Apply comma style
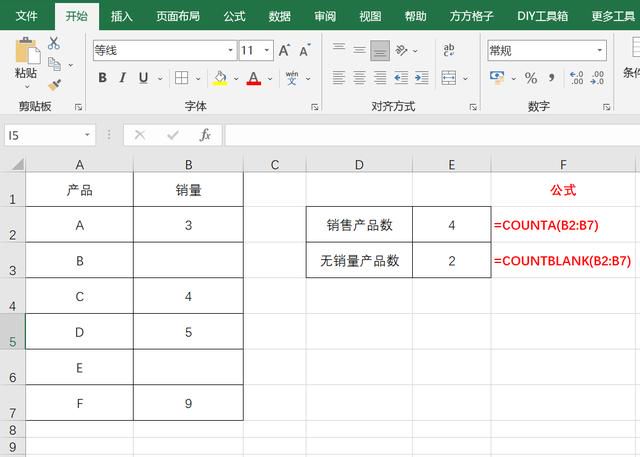The height and width of the screenshot is (457, 640). coord(551,78)
